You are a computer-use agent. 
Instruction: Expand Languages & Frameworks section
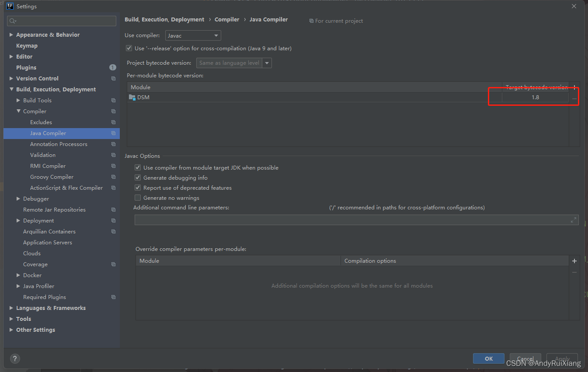point(11,308)
